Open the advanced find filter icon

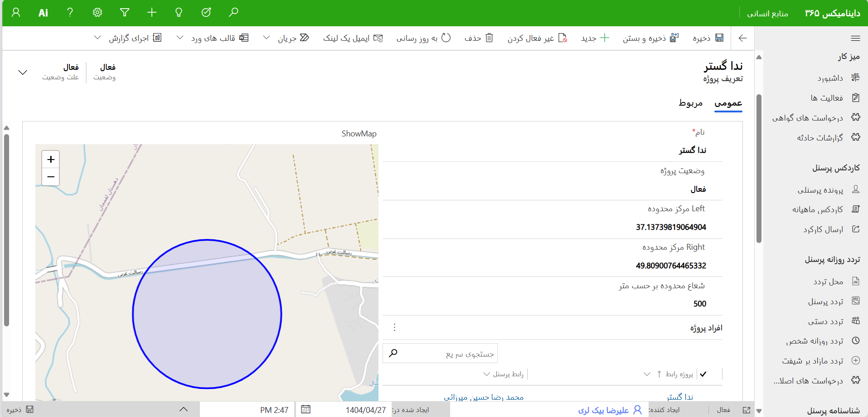click(x=125, y=12)
